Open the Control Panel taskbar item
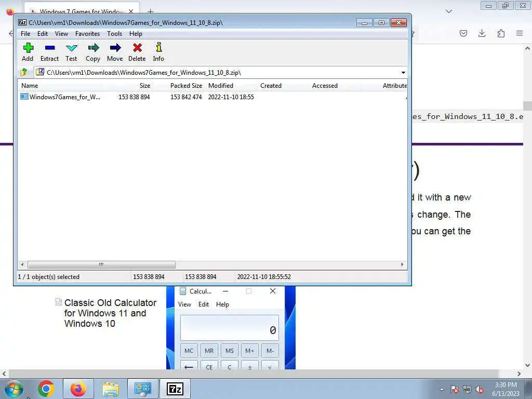 click(142, 389)
